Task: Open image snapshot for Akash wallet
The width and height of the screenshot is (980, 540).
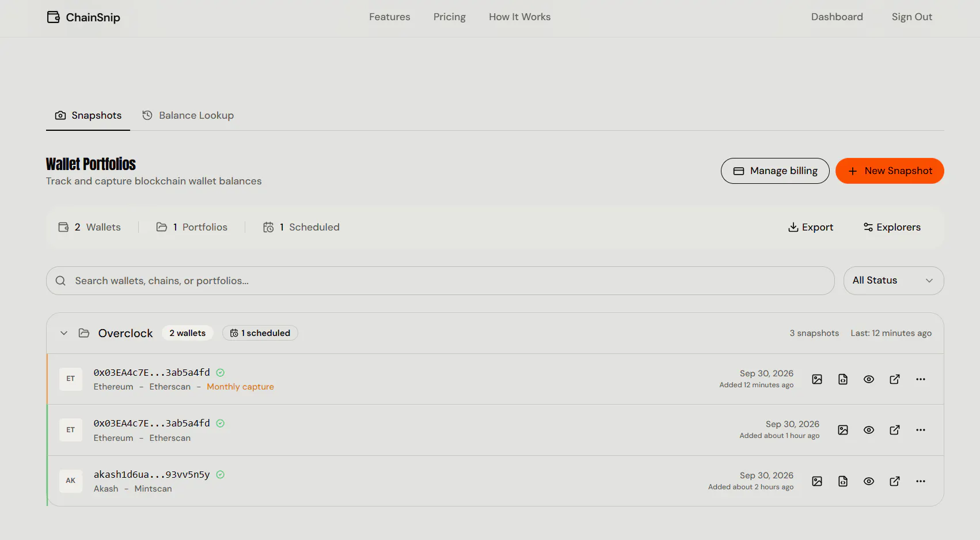Action: 817,481
